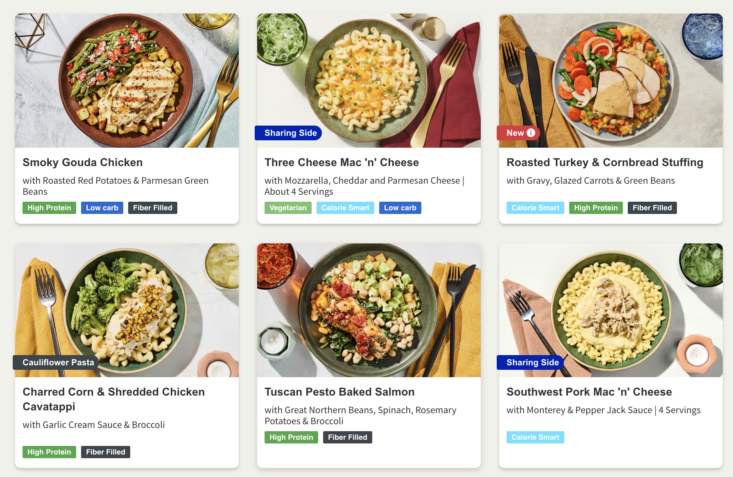This screenshot has height=477, width=733.
Task: Open Smoky Gouda Chicken meal photo
Action: point(127,80)
